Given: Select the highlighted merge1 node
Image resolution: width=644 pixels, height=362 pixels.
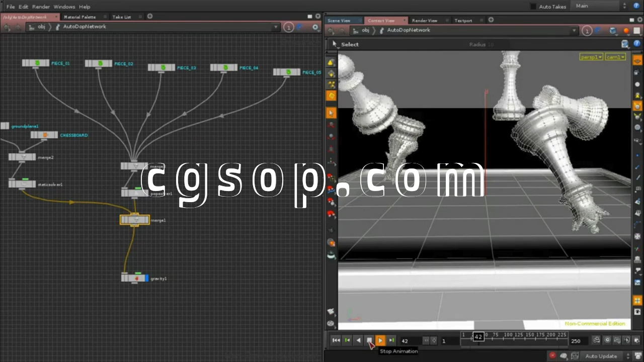Looking at the screenshot, I should tap(135, 220).
